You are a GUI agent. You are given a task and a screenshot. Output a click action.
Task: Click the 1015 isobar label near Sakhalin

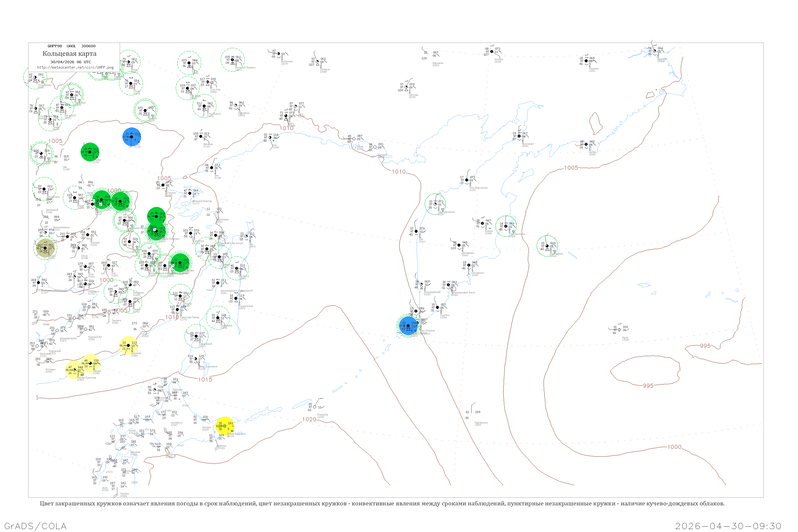click(205, 379)
